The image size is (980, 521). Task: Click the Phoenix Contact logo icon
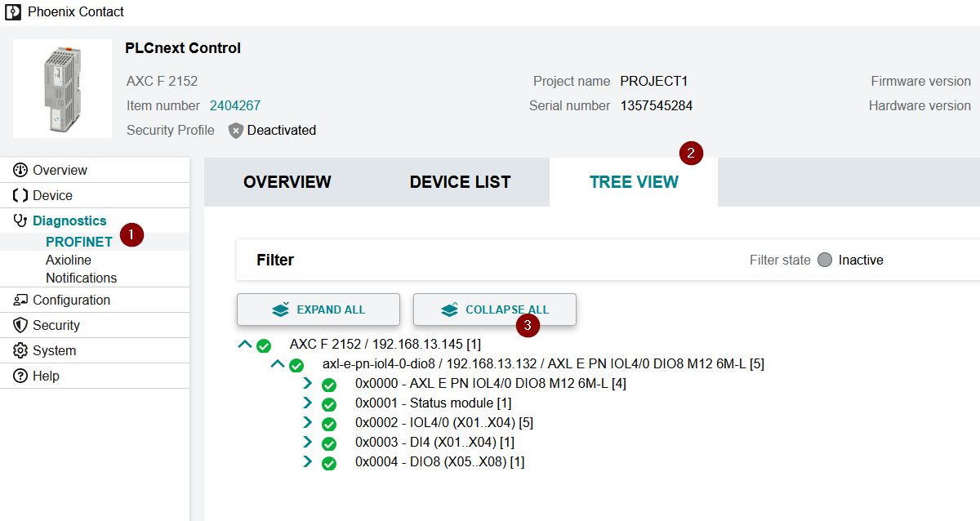[13, 12]
